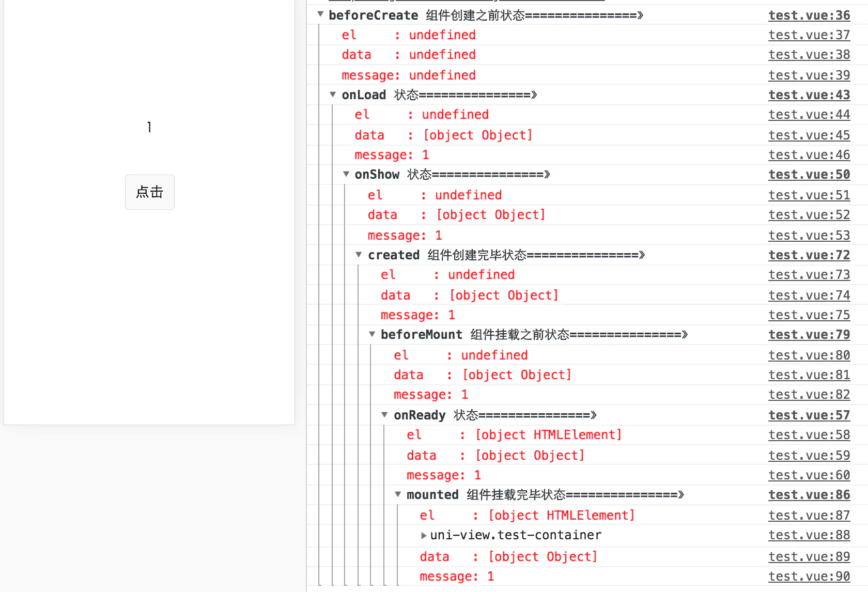Collapse the onShow console group
This screenshot has height=592, width=868.
click(346, 174)
